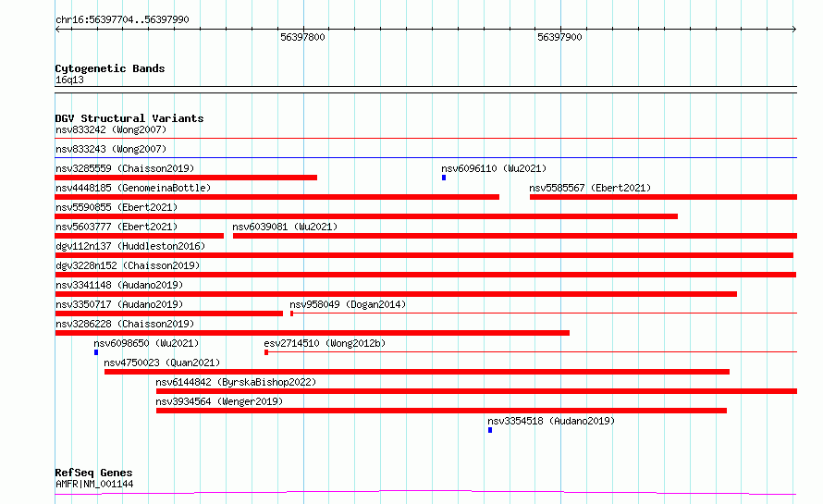Open the nsv5585567 (Ebert2021) label
The image size is (823, 504).
(x=590, y=188)
